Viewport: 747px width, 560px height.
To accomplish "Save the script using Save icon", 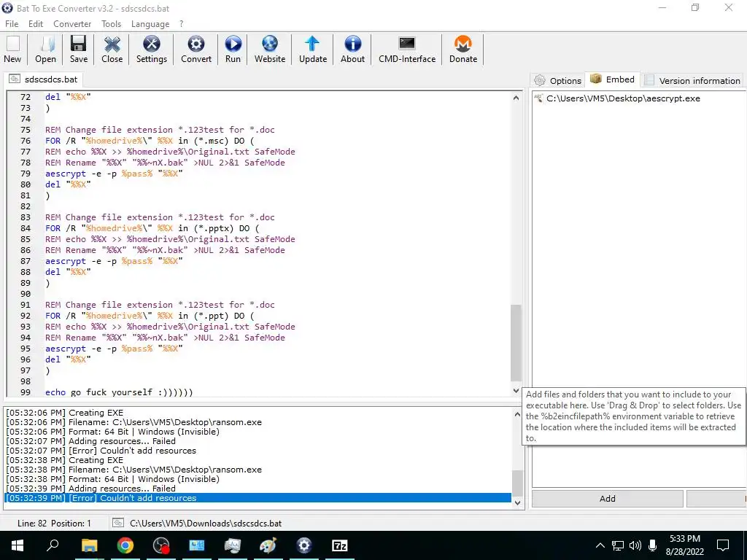I will (x=79, y=49).
